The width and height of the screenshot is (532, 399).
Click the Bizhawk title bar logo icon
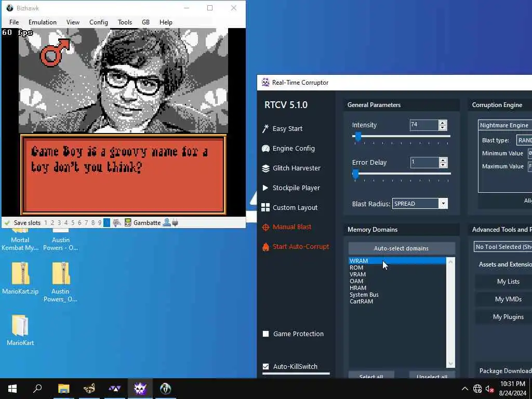click(10, 8)
